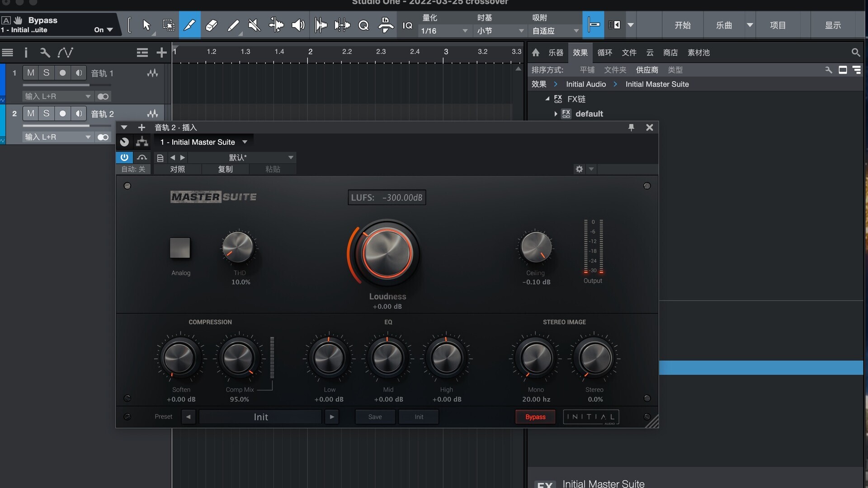Load next preset arrow in plugin header
Screen dimensions: 868x488
coord(183,158)
